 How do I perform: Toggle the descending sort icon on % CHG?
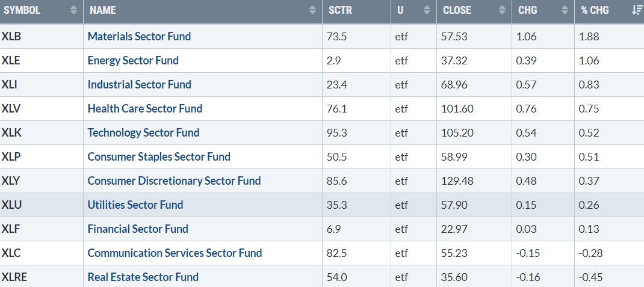coord(637,10)
